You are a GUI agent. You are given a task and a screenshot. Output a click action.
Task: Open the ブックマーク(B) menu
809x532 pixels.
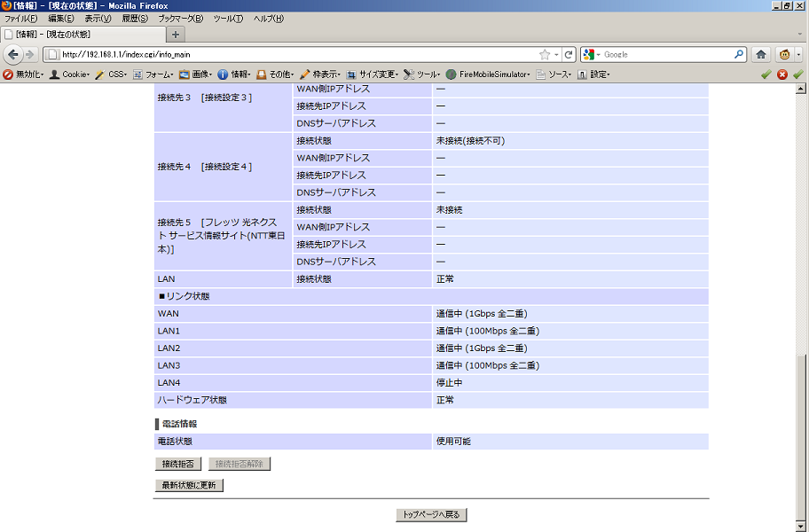tap(180, 19)
